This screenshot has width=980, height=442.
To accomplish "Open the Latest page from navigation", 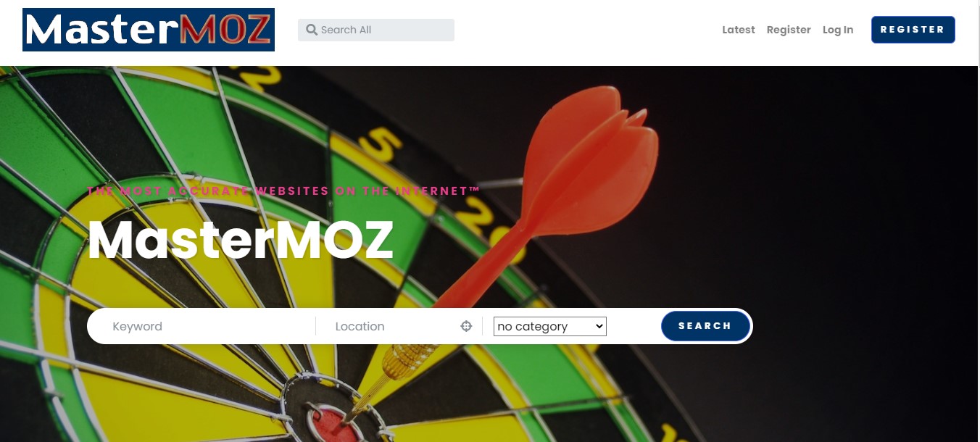I will coord(739,30).
